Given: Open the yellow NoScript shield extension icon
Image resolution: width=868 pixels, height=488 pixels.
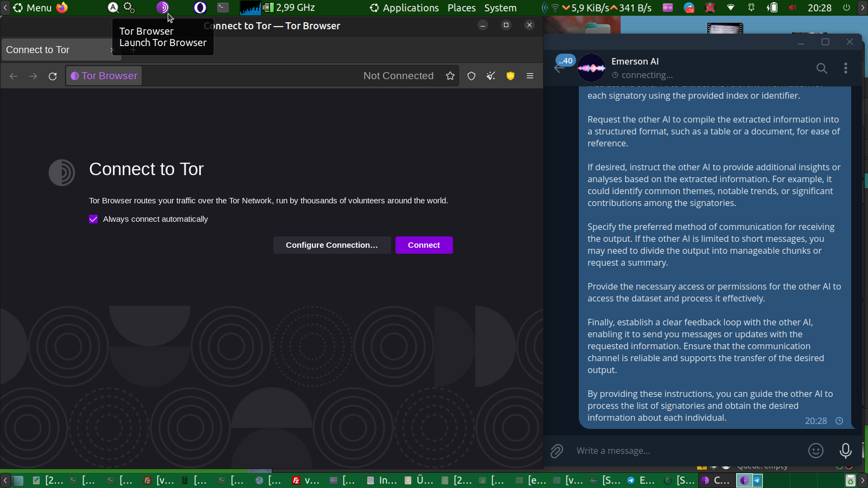Looking at the screenshot, I should [510, 76].
